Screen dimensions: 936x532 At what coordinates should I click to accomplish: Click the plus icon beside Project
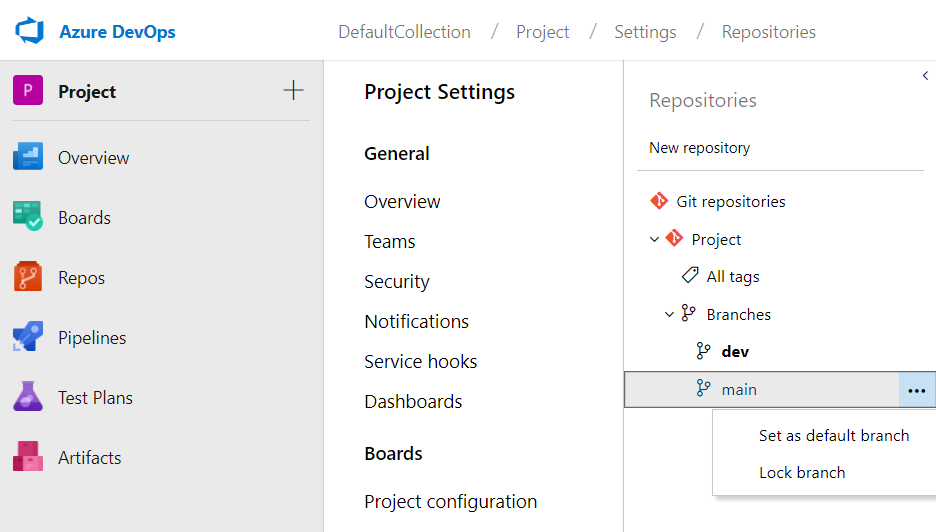(x=293, y=91)
